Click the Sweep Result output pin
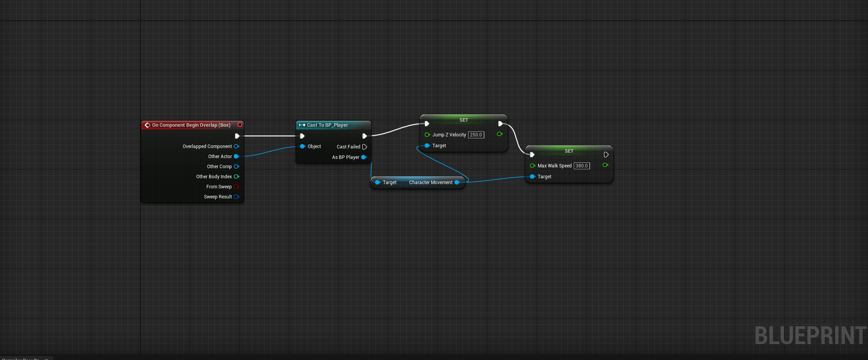 tap(236, 197)
